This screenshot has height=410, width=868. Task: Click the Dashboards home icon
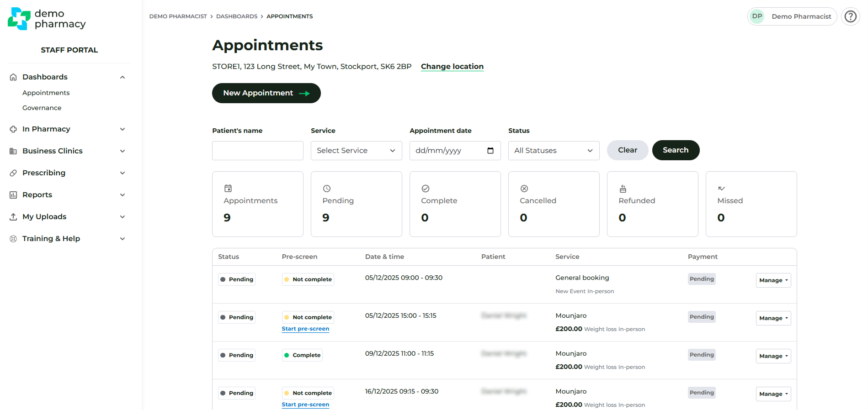pyautogui.click(x=13, y=77)
